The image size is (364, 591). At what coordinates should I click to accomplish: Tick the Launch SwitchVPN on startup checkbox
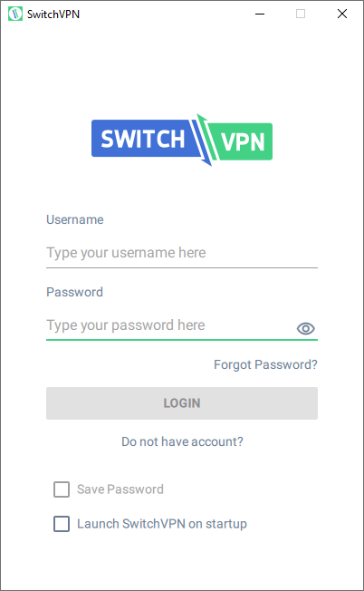pos(62,524)
